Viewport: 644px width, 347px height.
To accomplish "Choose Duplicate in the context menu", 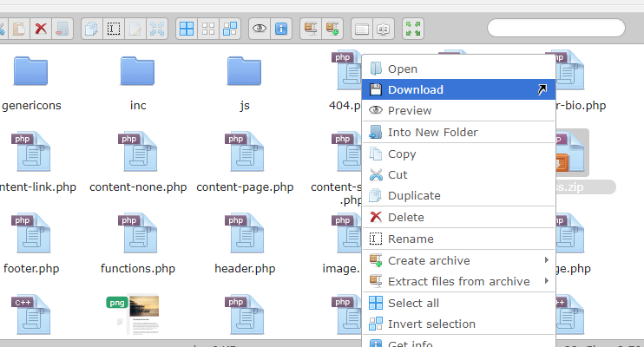I will pyautogui.click(x=458, y=195).
